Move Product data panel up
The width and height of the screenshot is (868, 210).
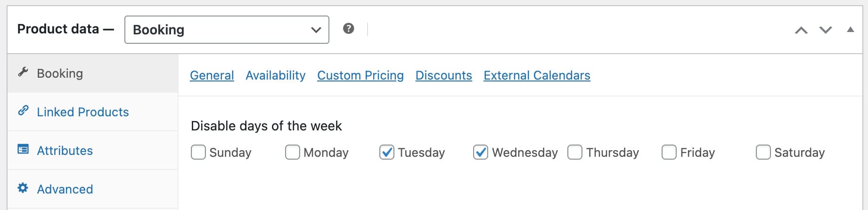click(x=801, y=30)
